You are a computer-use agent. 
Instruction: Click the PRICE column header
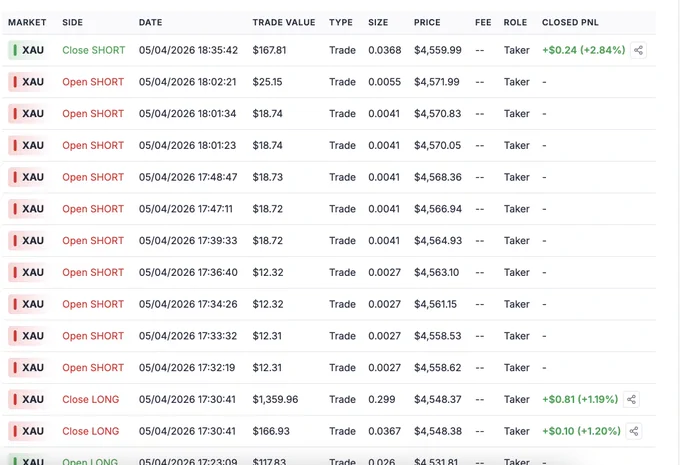point(427,23)
